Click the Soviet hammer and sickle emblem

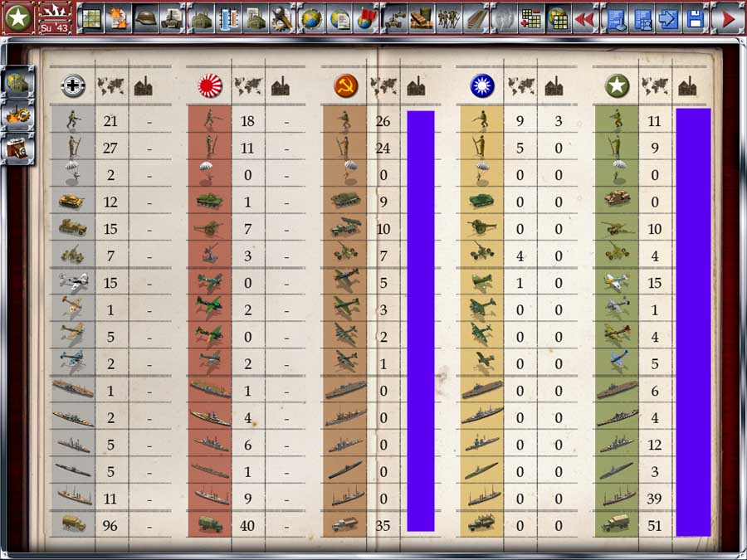[345, 86]
